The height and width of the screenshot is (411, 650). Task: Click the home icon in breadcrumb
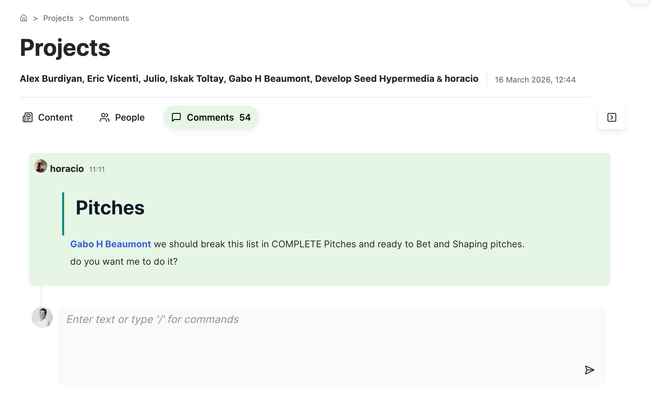(x=24, y=18)
